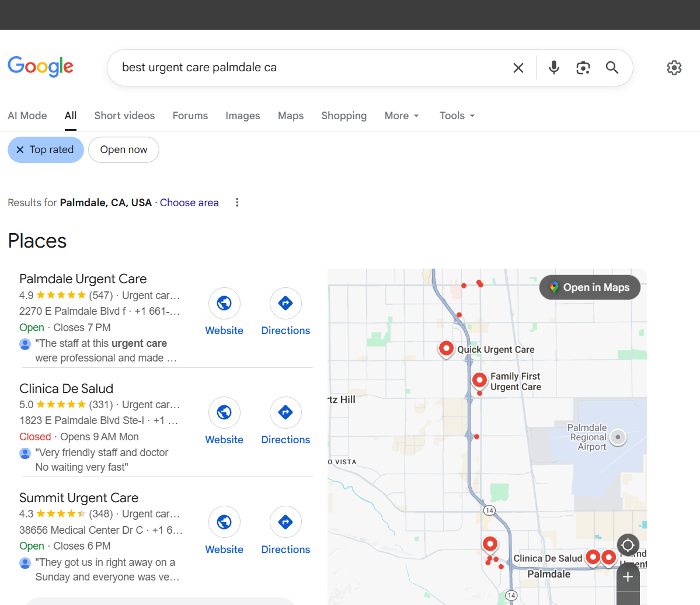This screenshot has width=700, height=605.
Task: Click the map pin near highway 14 marker
Action: tap(490, 545)
